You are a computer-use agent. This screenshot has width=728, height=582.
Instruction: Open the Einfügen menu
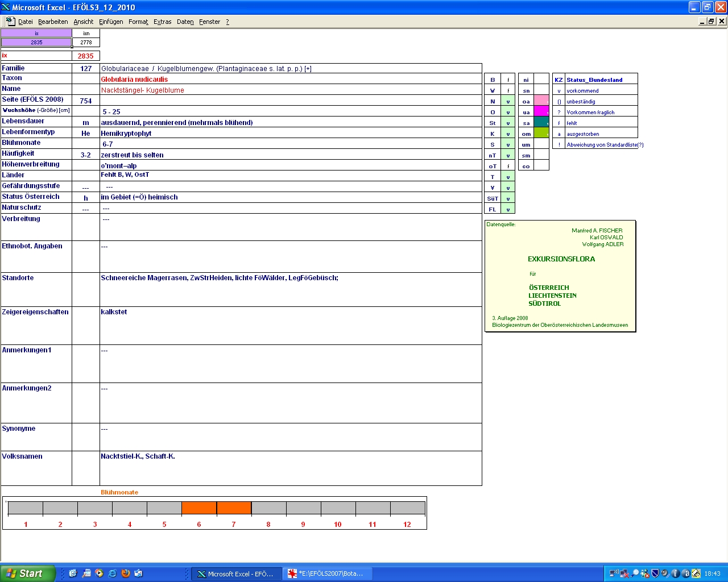click(x=111, y=22)
